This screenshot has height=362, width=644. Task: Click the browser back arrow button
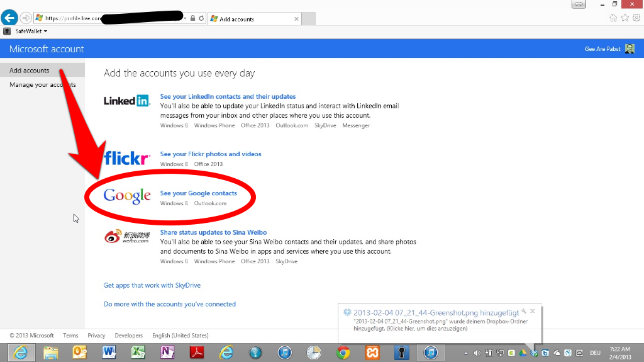point(9,18)
